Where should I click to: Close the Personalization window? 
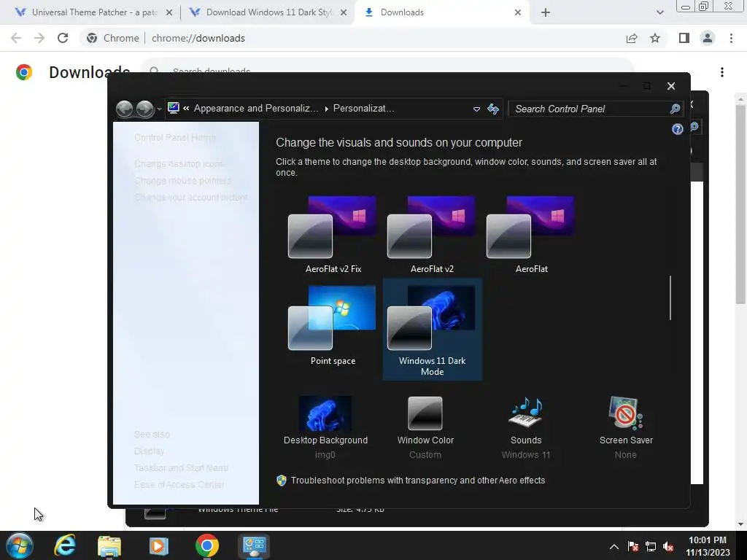click(x=671, y=86)
